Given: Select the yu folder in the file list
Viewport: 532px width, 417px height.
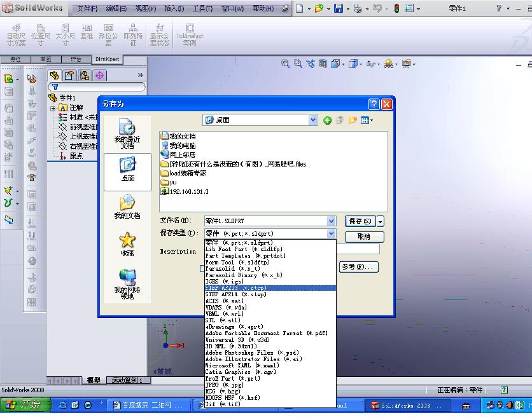Looking at the screenshot, I should (169, 182).
